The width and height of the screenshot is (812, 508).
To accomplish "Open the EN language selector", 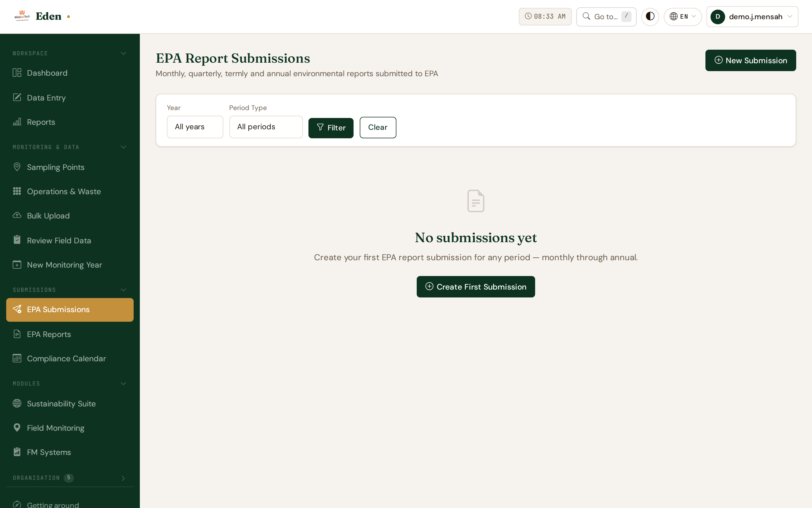I will (x=683, y=16).
